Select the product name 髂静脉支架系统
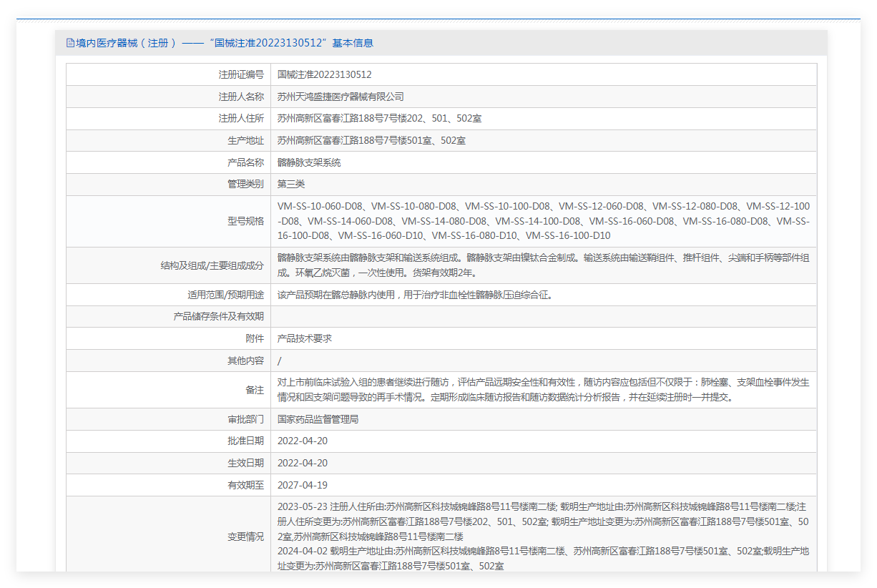Viewport: 877px width, 588px height. click(x=309, y=162)
